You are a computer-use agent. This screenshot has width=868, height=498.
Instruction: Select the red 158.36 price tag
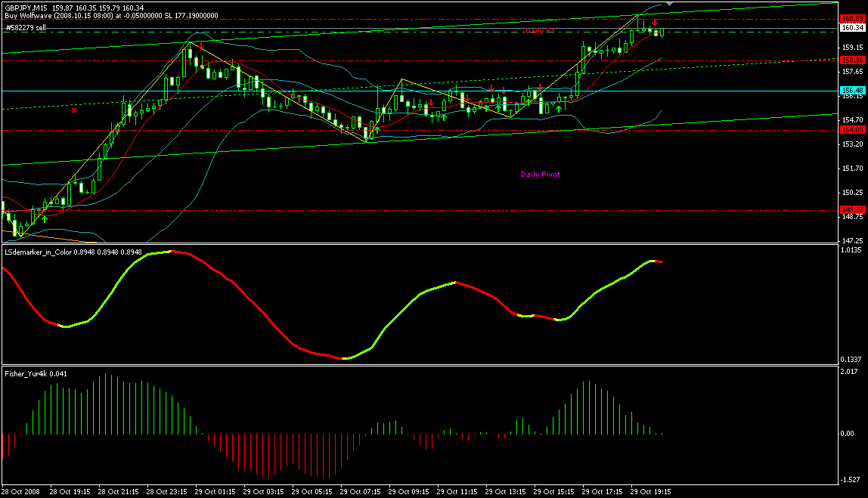click(x=851, y=60)
